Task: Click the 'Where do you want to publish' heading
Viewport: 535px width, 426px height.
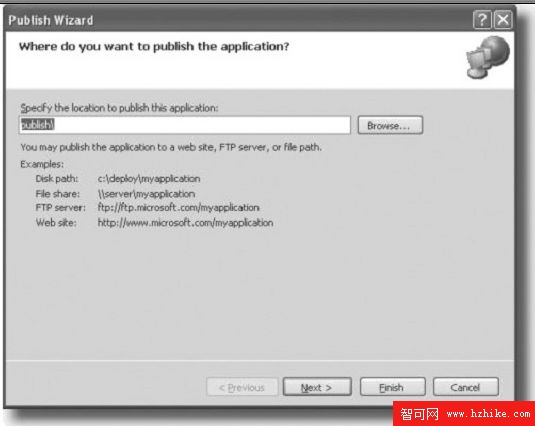Action: tap(154, 46)
